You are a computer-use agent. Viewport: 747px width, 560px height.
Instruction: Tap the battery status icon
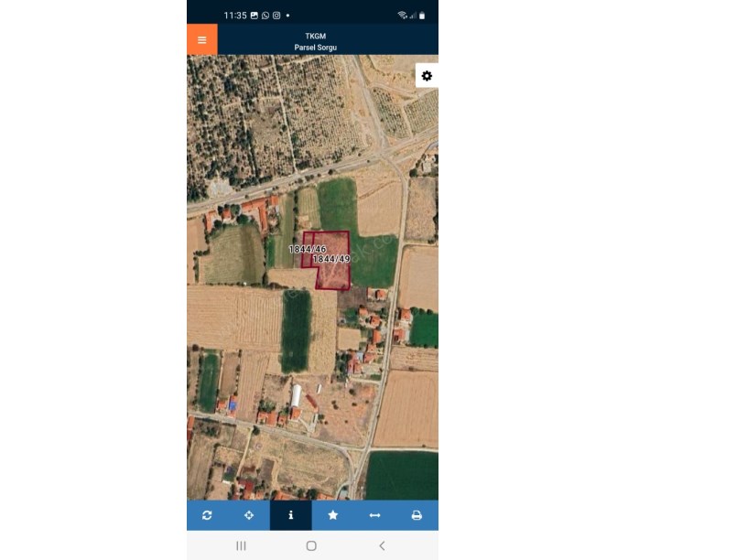coord(422,16)
